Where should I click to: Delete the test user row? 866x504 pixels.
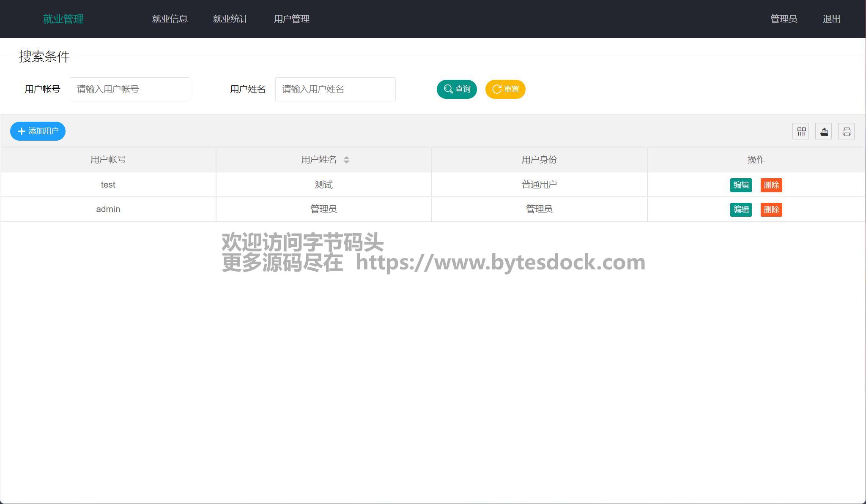coord(771,185)
